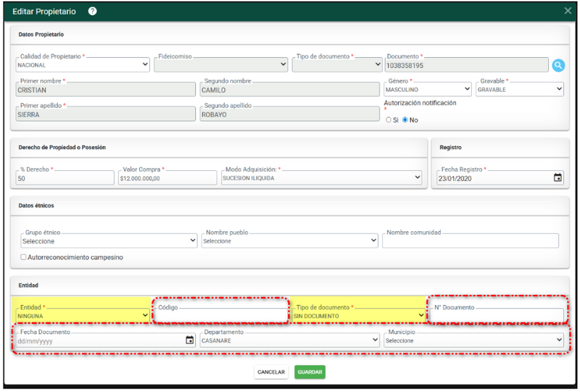The height and width of the screenshot is (392, 580).
Task: Close the Editar Propietario dialog
Action: coord(568,11)
